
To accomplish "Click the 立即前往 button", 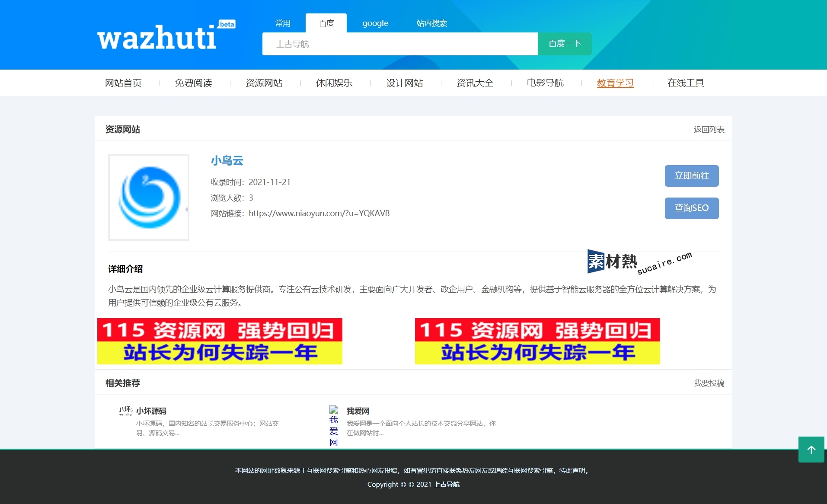I will tap(692, 176).
